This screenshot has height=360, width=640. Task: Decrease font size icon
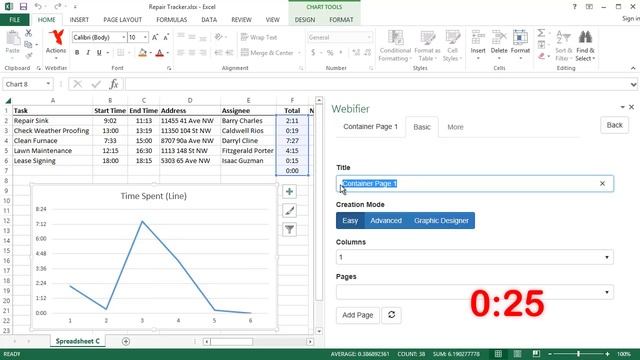pos(166,37)
